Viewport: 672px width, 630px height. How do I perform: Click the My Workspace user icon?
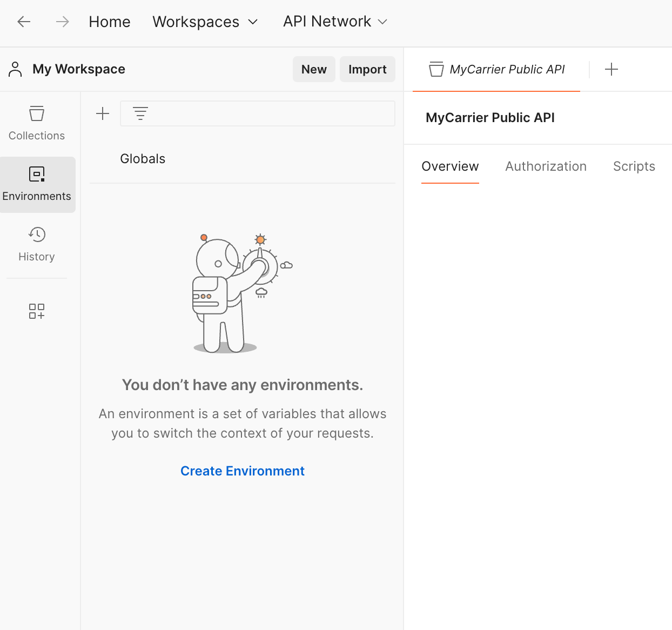coord(15,69)
